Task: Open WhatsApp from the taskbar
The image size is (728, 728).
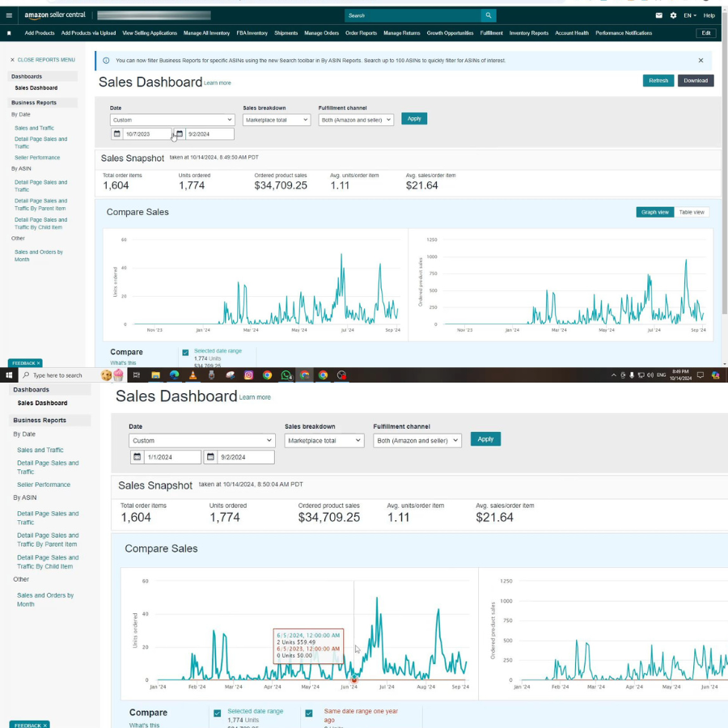Action: click(286, 375)
